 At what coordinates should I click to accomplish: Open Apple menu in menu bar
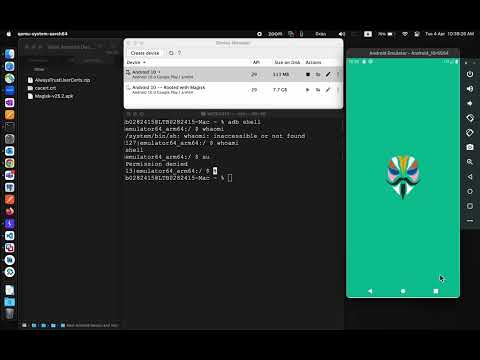coord(9,34)
